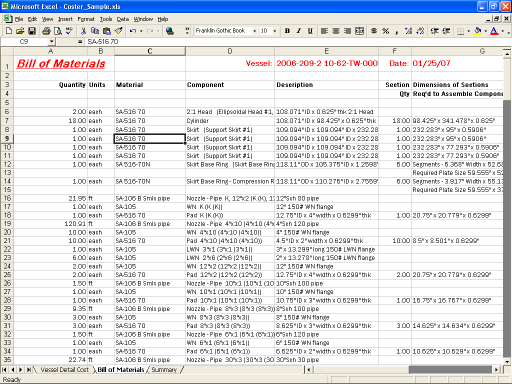Click the Excel document icon in menu bar

tap(7, 19)
